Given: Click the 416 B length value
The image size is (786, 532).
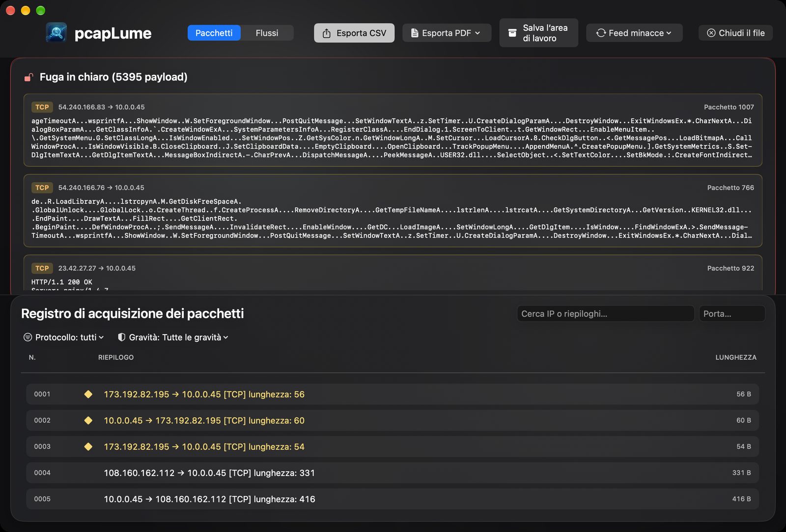Looking at the screenshot, I should [x=741, y=499].
